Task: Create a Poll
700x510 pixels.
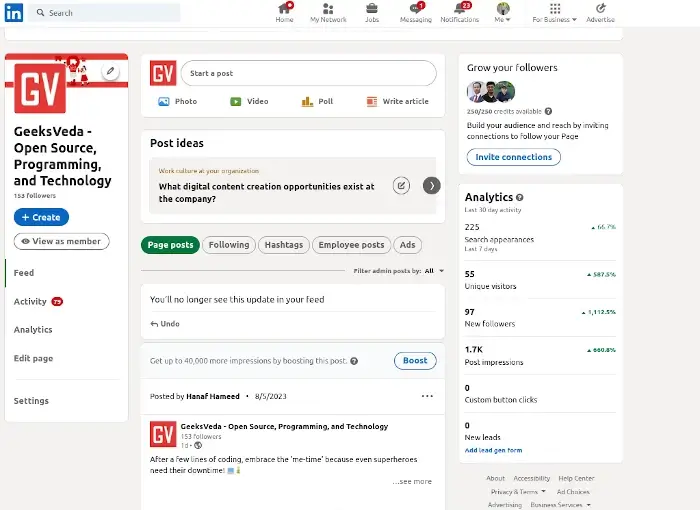Action: pyautogui.click(x=317, y=101)
